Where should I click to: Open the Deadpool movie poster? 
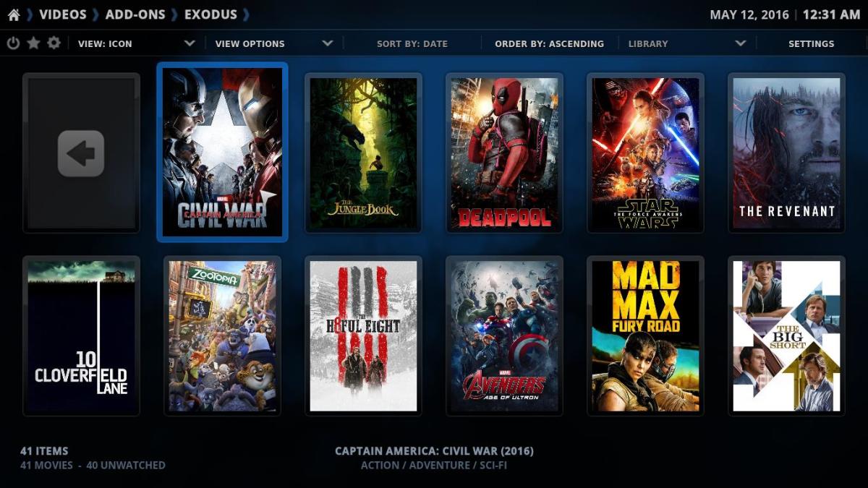coord(504,153)
